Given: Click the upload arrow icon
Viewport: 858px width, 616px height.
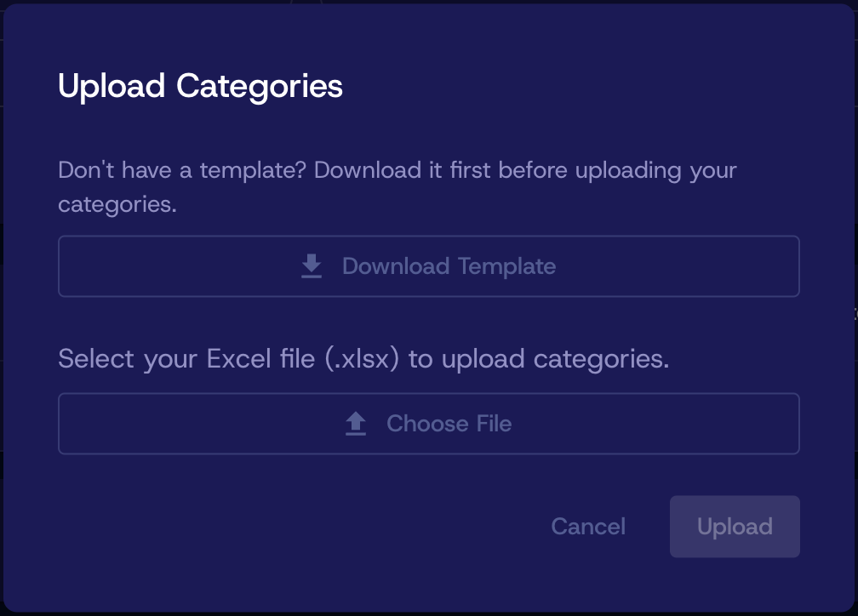Looking at the screenshot, I should (356, 424).
